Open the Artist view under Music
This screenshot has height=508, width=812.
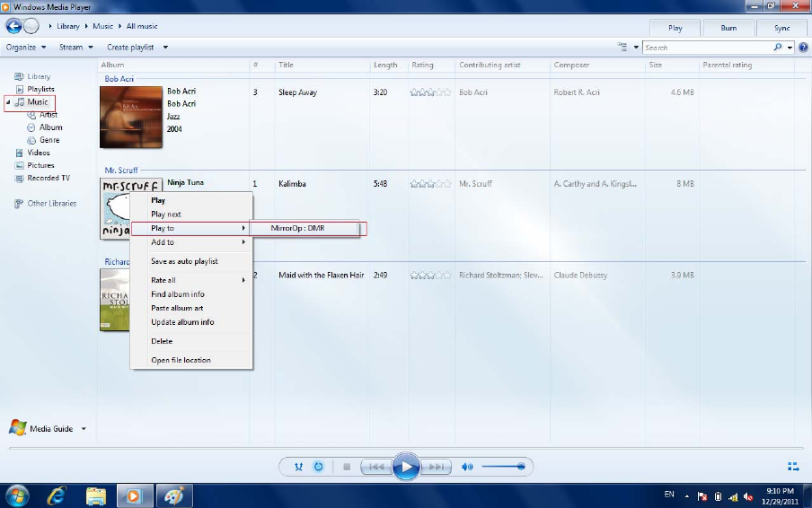(42, 115)
